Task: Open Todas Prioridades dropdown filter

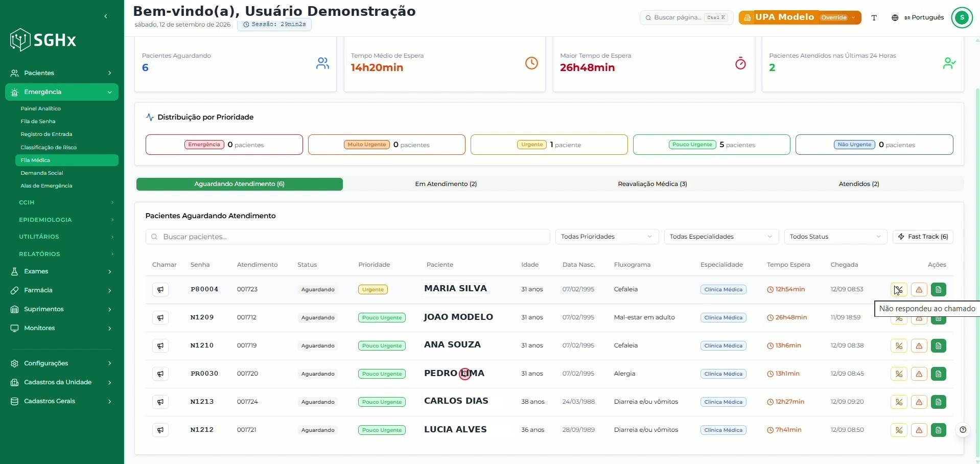Action: [x=606, y=237]
